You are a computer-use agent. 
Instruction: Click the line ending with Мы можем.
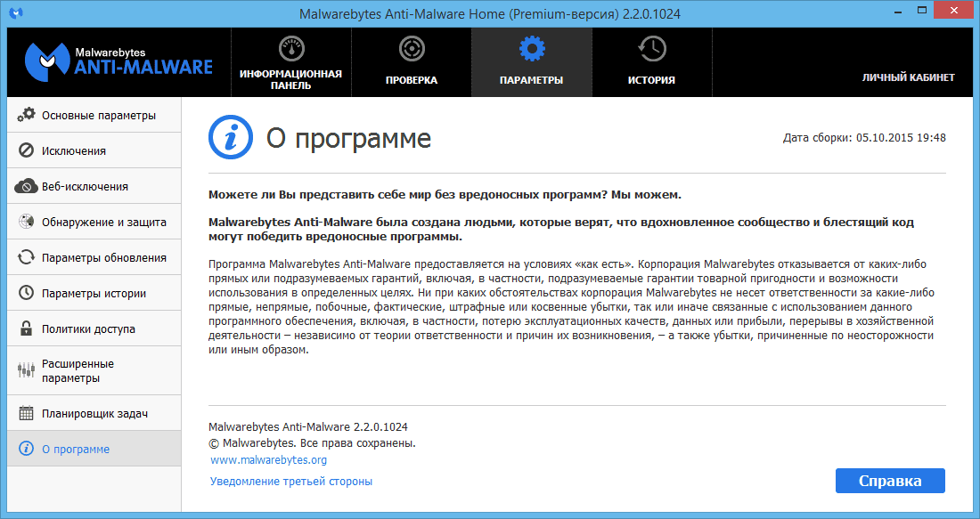tap(445, 195)
